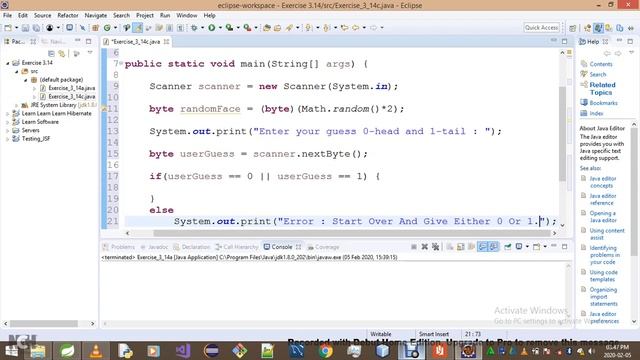Click the Eclipse icon in the taskbar
Viewport: 640px width, 360px height.
click(x=212, y=351)
